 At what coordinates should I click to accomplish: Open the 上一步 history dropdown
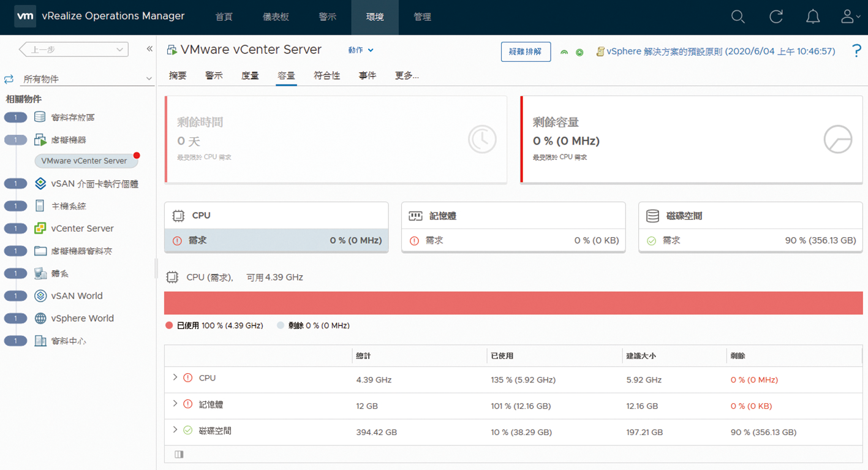coord(74,50)
